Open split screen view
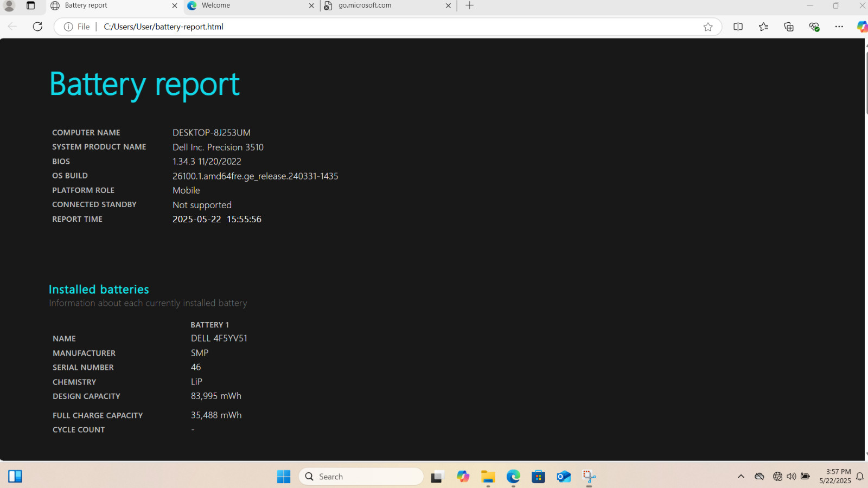This screenshot has width=868, height=488. tap(738, 27)
